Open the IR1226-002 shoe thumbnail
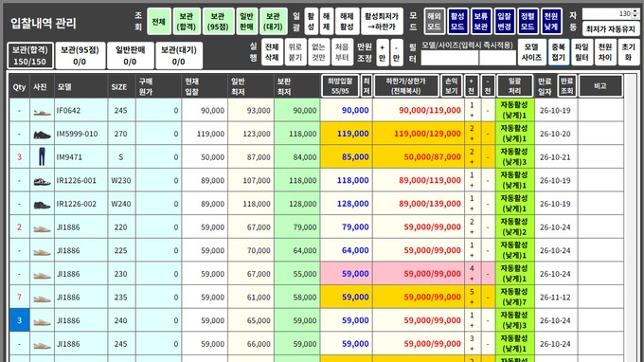Viewport: 644px width, 362px height. [42, 205]
